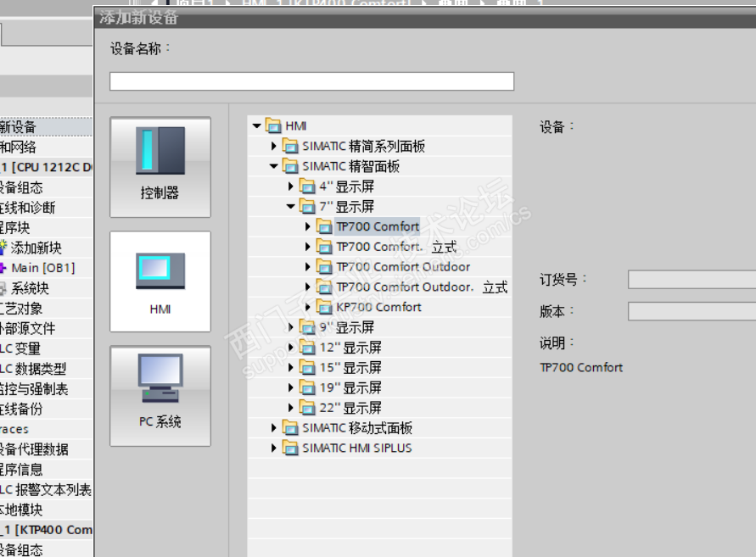The image size is (756, 557).
Task: Click folder icon of KP700 Comfort
Action: 324,307
